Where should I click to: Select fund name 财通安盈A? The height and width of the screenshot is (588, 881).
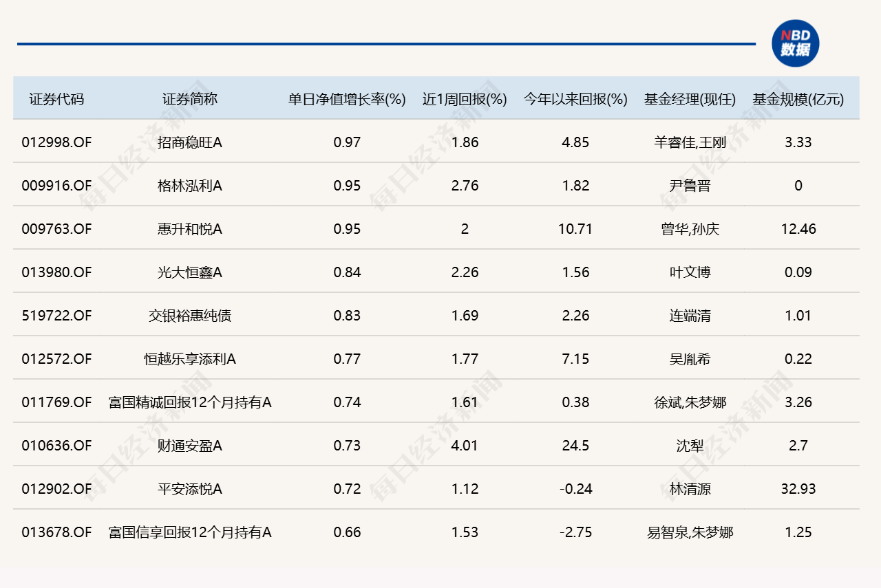(190, 446)
